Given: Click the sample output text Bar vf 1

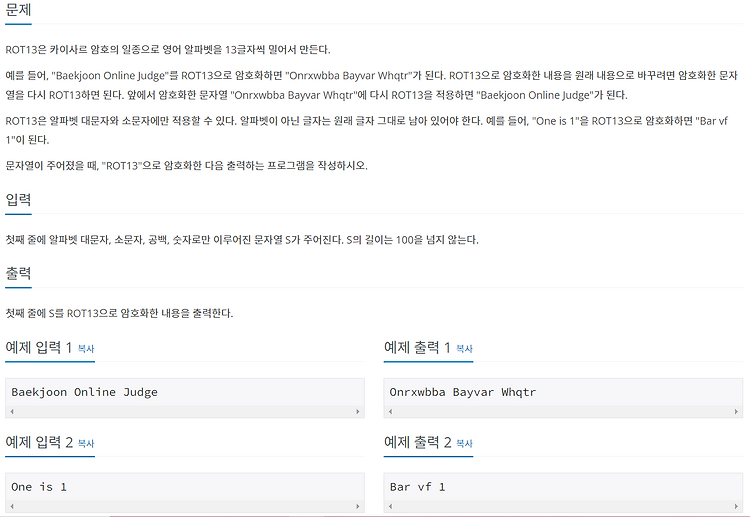Looking at the screenshot, I should click(417, 487).
